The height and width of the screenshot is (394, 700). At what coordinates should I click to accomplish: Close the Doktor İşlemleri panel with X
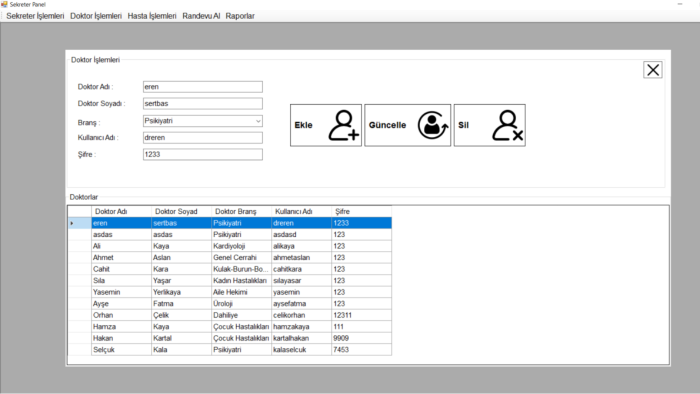tap(653, 70)
